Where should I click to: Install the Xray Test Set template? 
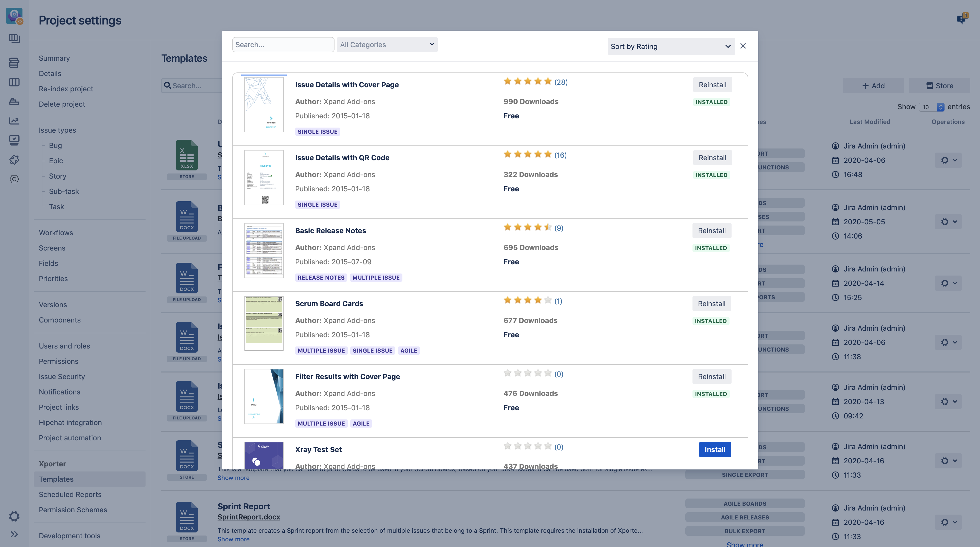click(714, 449)
